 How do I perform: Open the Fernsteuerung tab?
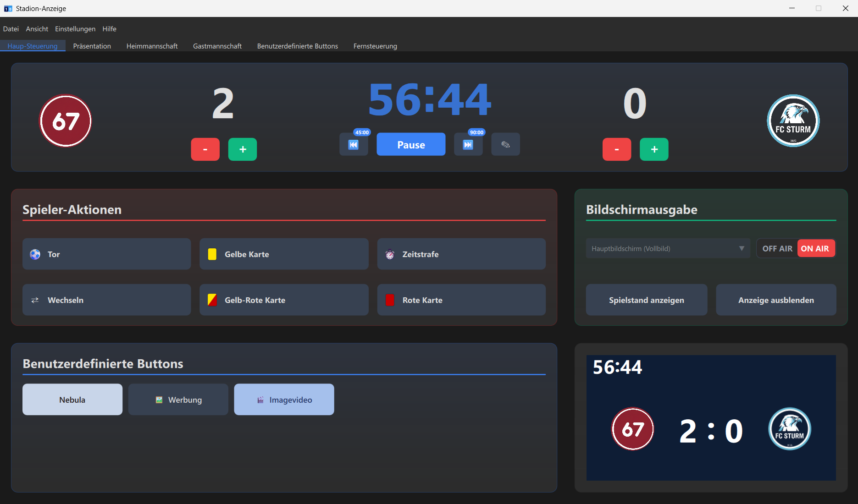tap(375, 46)
